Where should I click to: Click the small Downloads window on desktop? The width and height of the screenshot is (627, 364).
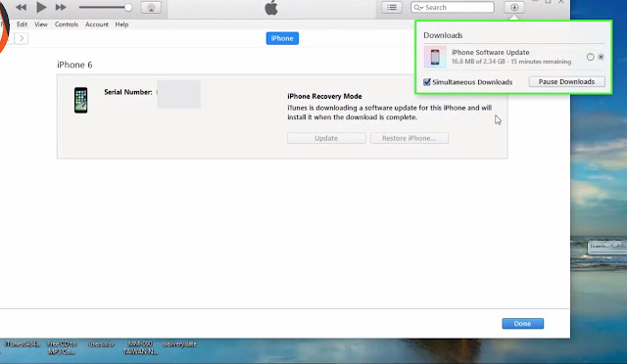tap(607, 247)
